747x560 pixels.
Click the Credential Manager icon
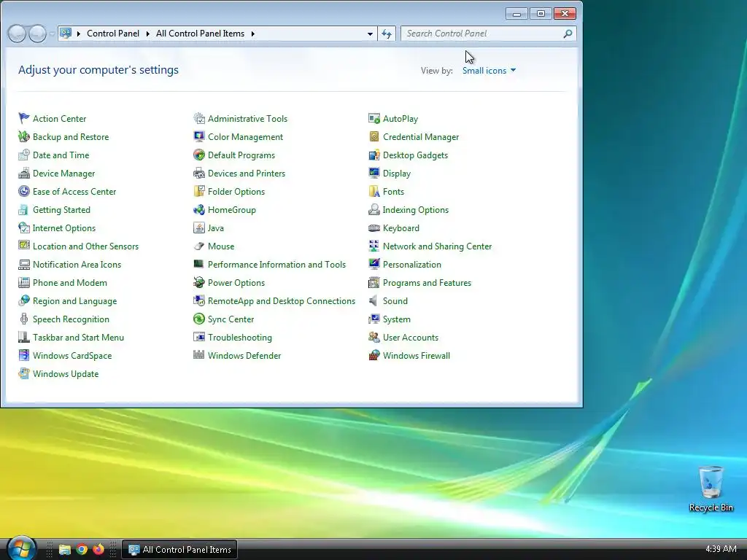374,136
